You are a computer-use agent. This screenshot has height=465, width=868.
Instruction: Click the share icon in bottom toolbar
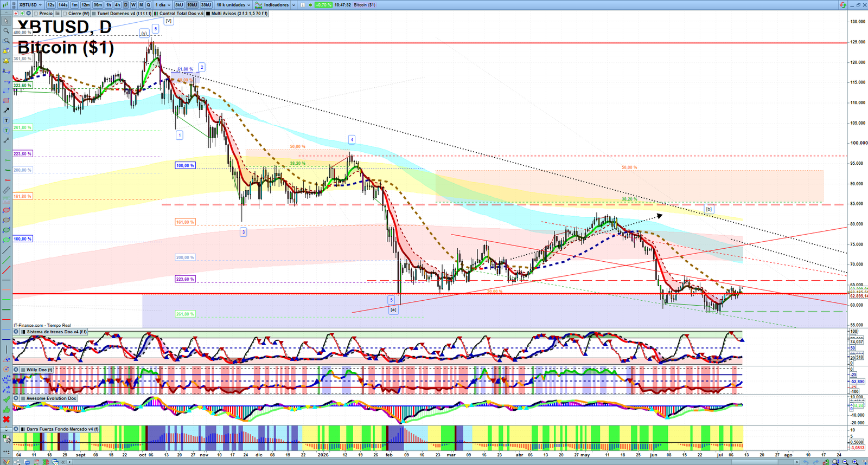click(x=16, y=462)
